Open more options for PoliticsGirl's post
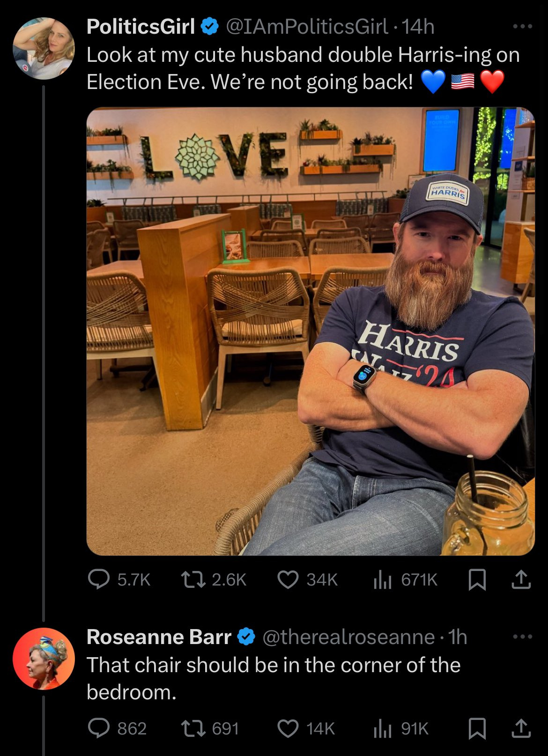 tap(523, 27)
